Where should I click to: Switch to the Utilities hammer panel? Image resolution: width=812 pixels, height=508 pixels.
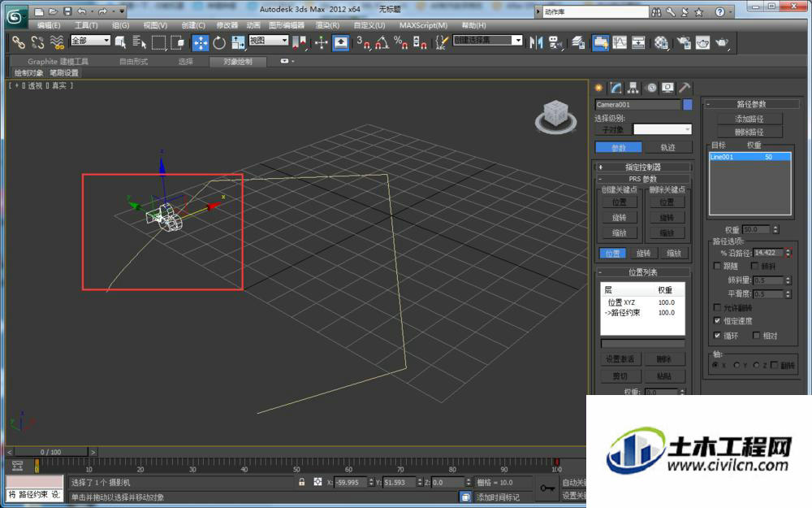tap(685, 88)
